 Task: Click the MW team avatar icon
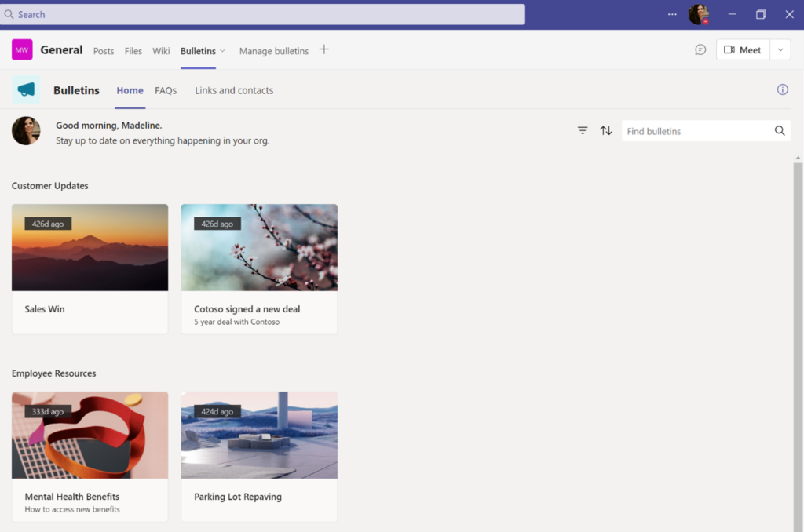pos(22,49)
